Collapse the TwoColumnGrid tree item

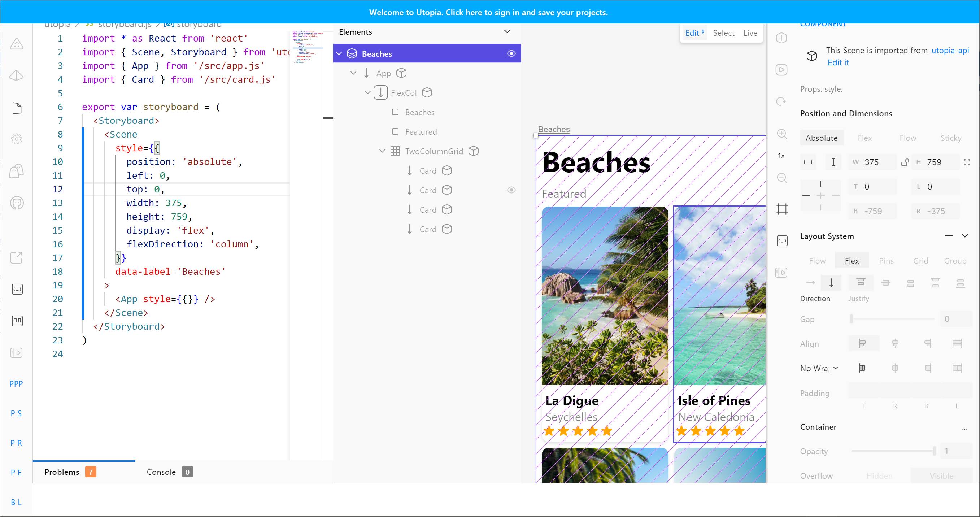click(382, 151)
